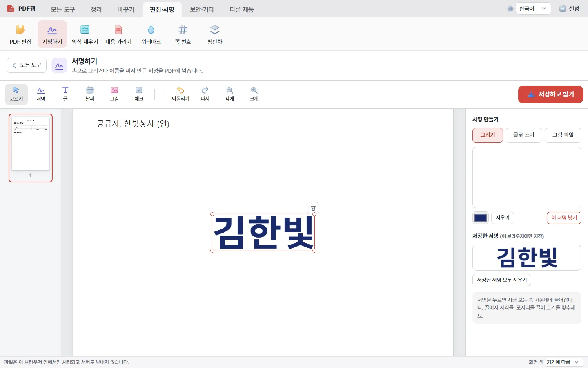Viewport: 588px width, 368px height.
Task: Open the 화면 색 theme dropdown
Action: point(564,362)
